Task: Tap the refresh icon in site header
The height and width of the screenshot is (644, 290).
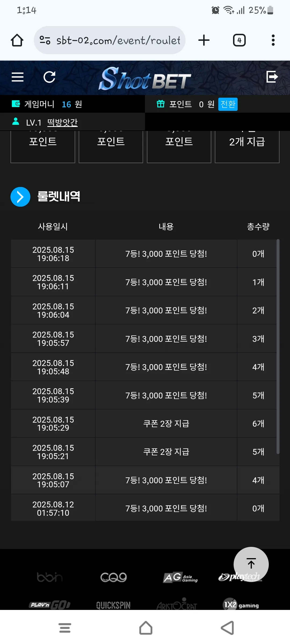Action: (x=49, y=77)
